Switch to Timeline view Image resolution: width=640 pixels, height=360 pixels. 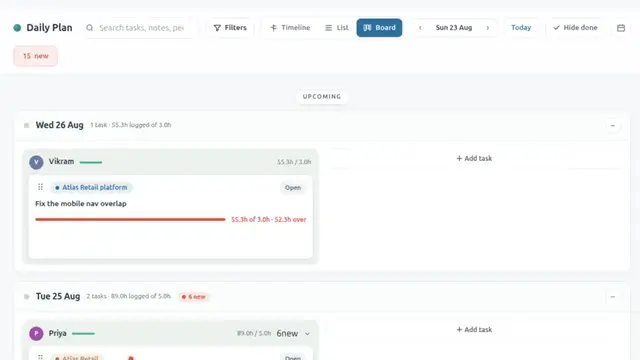click(x=290, y=28)
